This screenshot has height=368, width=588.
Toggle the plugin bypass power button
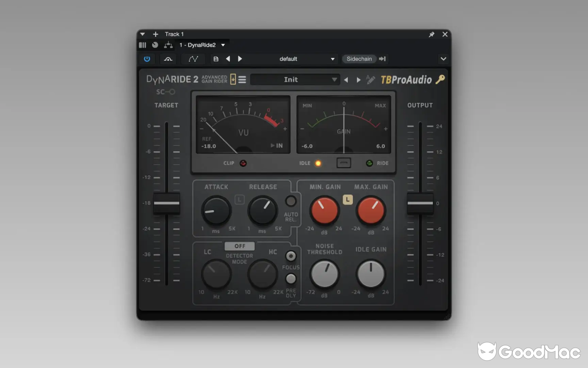[x=147, y=59]
